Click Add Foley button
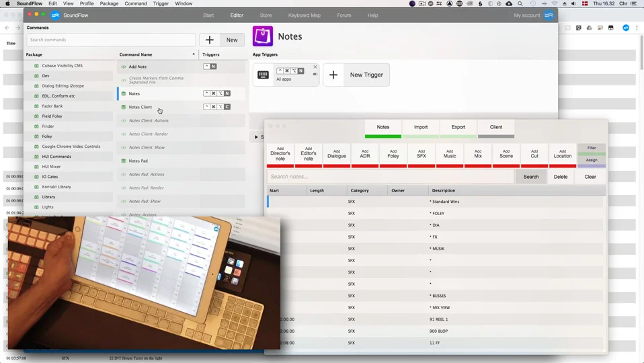This screenshot has width=644, height=363. [393, 155]
